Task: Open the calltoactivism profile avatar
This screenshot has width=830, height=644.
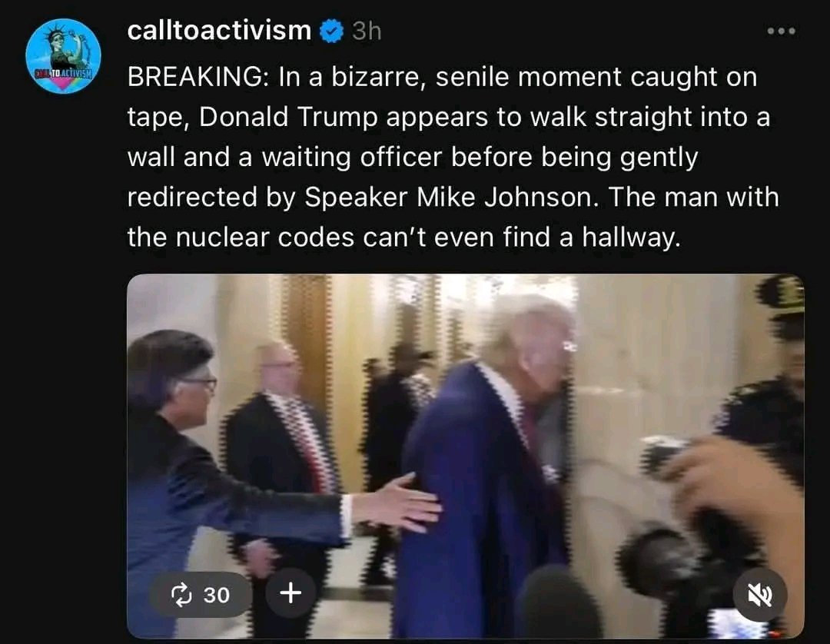Action: click(63, 56)
